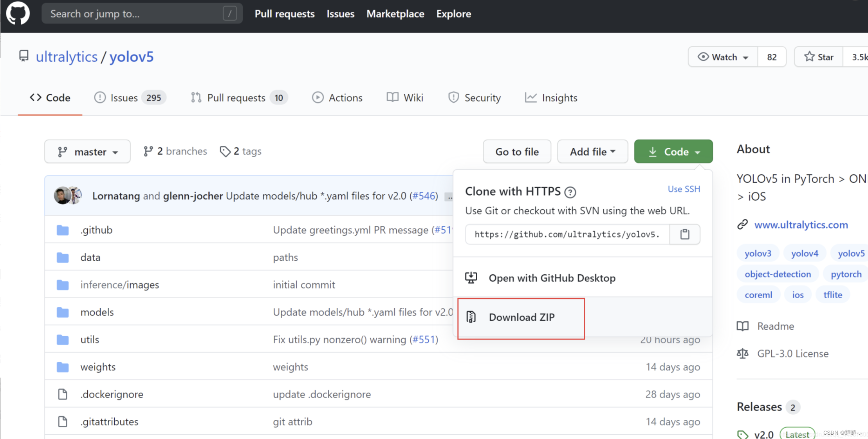Click the GitHub Octocat logo
Screen dimensions: 868x439
(18, 14)
